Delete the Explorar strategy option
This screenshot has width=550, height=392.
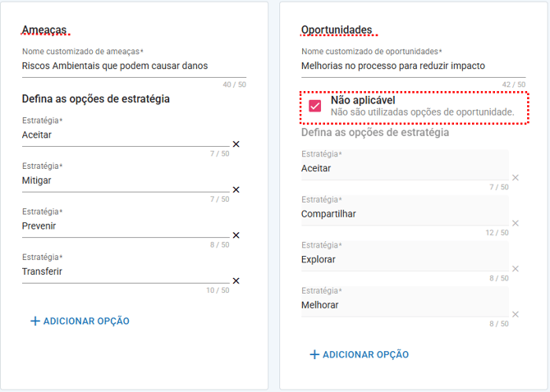tap(516, 269)
